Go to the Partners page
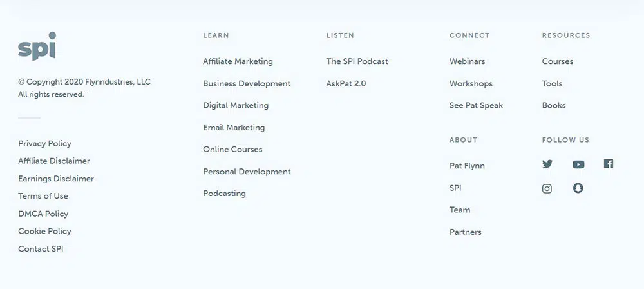 pos(465,232)
